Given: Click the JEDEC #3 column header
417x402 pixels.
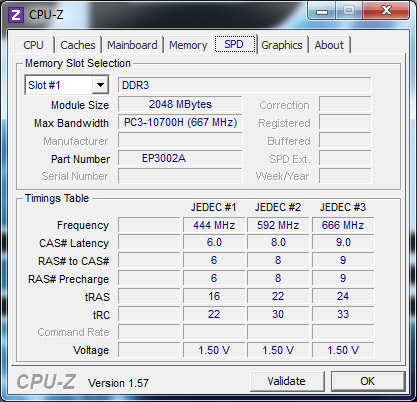Looking at the screenshot, I should 343,207.
